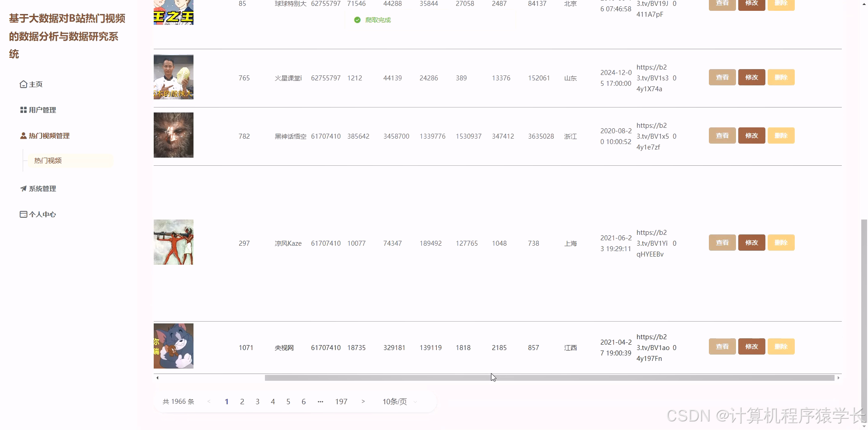Click the 热门视频管理 person icon
The height and width of the screenshot is (430, 868).
click(x=24, y=136)
